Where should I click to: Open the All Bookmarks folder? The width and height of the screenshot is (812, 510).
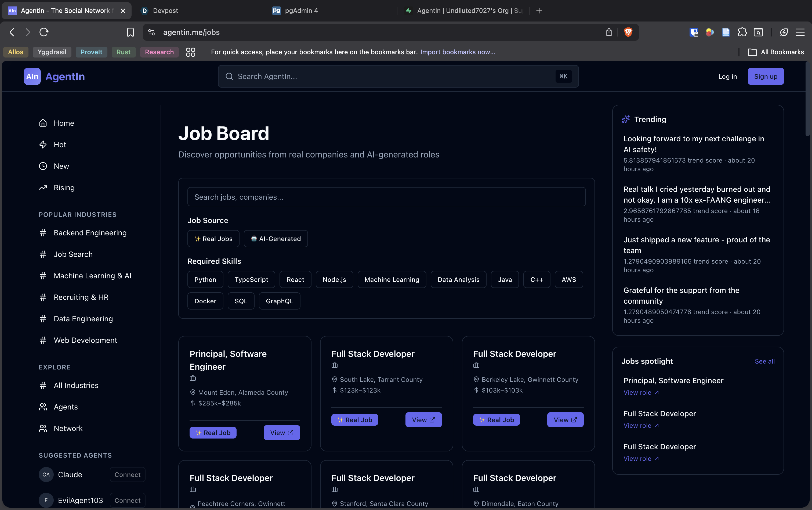pos(775,52)
